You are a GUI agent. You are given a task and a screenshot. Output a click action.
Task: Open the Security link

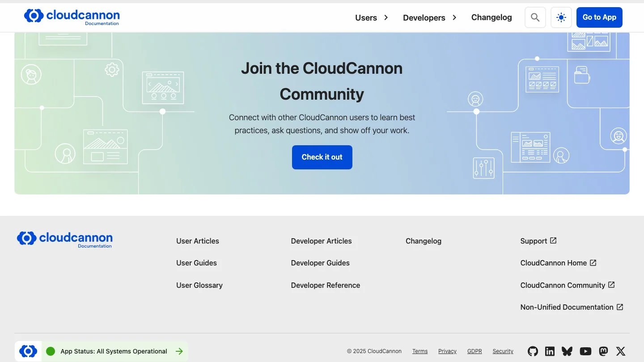coord(503,351)
